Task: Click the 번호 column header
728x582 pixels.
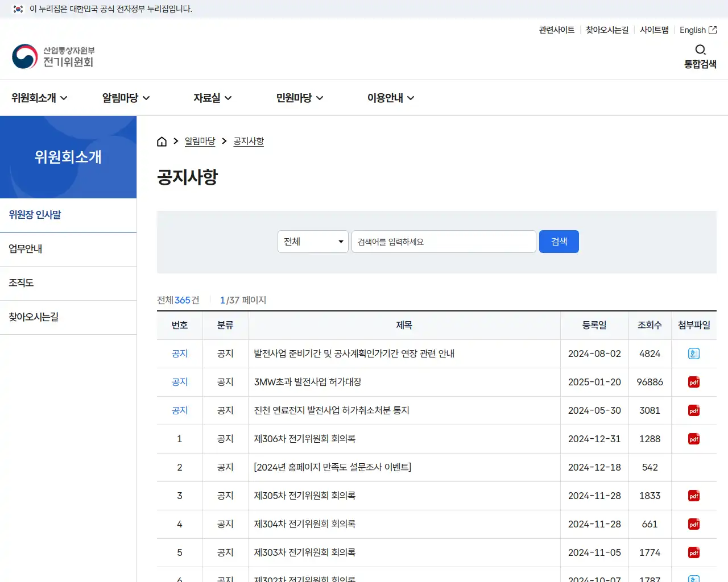Action: pyautogui.click(x=180, y=325)
